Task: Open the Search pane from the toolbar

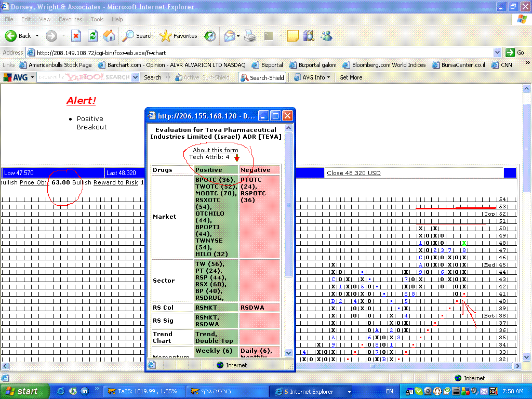Action: pyautogui.click(x=138, y=36)
